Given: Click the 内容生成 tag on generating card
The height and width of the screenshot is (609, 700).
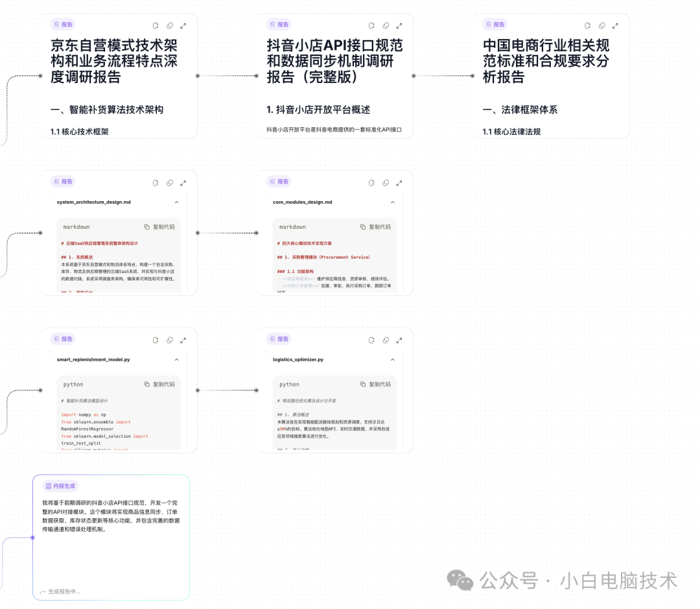Looking at the screenshot, I should (x=61, y=486).
